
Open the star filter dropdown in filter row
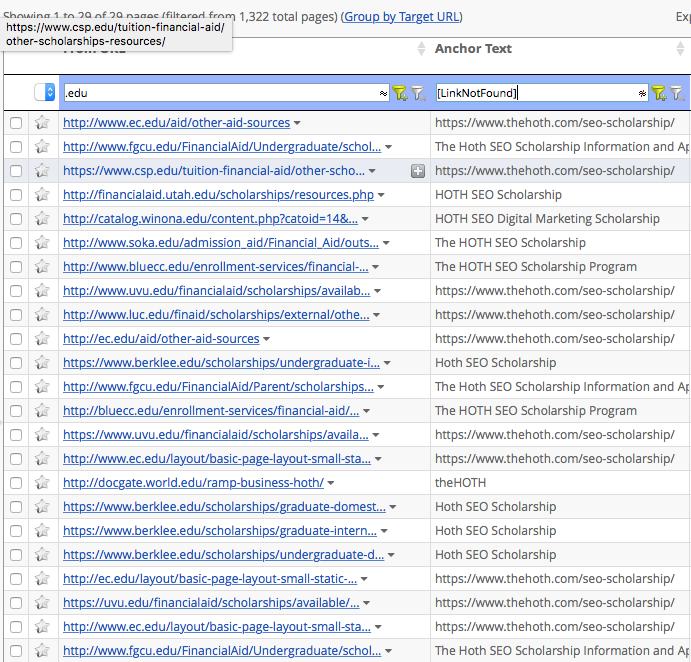(x=45, y=92)
